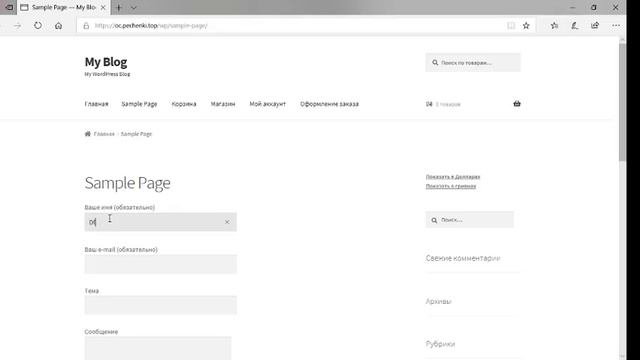Open the Магазин menu item

(x=223, y=104)
